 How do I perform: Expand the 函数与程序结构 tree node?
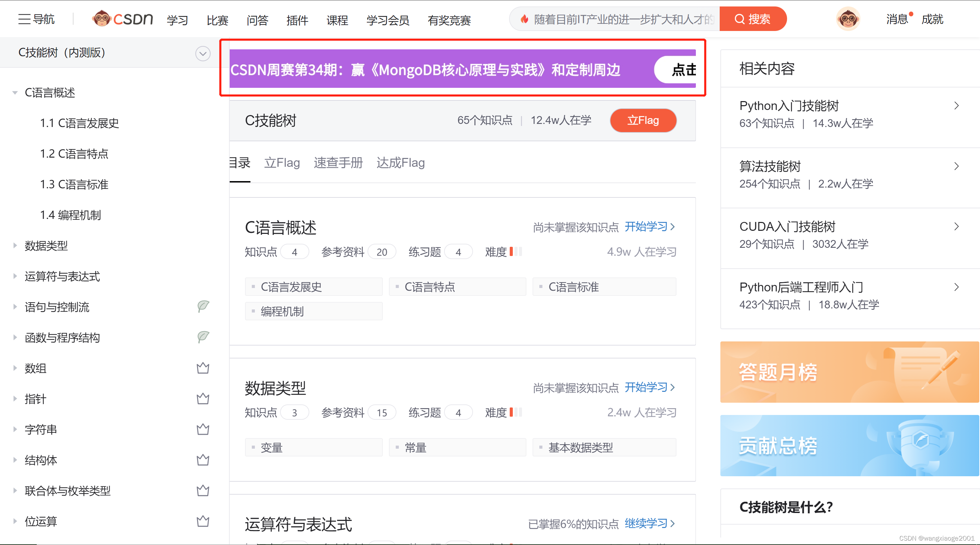click(15, 337)
